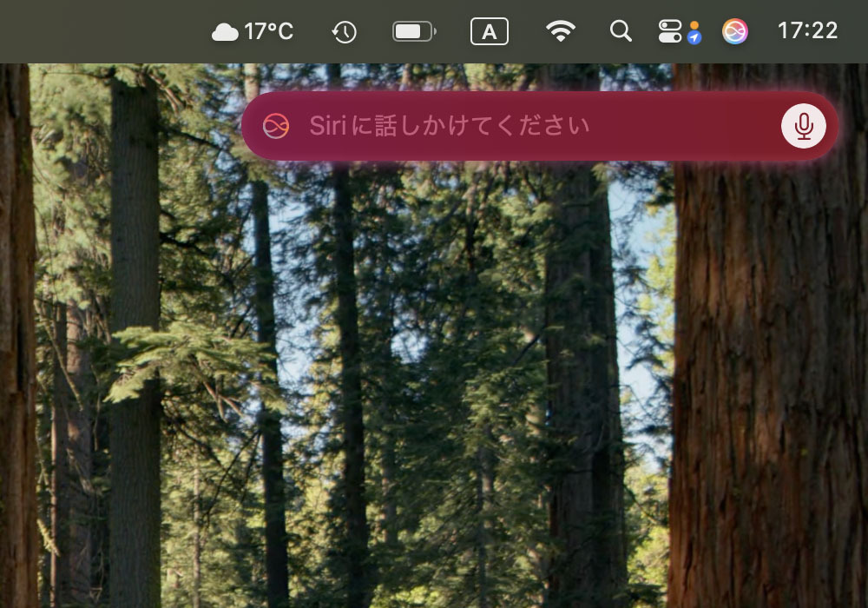Open the Time Machine menu bar icon
Image resolution: width=868 pixels, height=608 pixels.
pos(345,31)
